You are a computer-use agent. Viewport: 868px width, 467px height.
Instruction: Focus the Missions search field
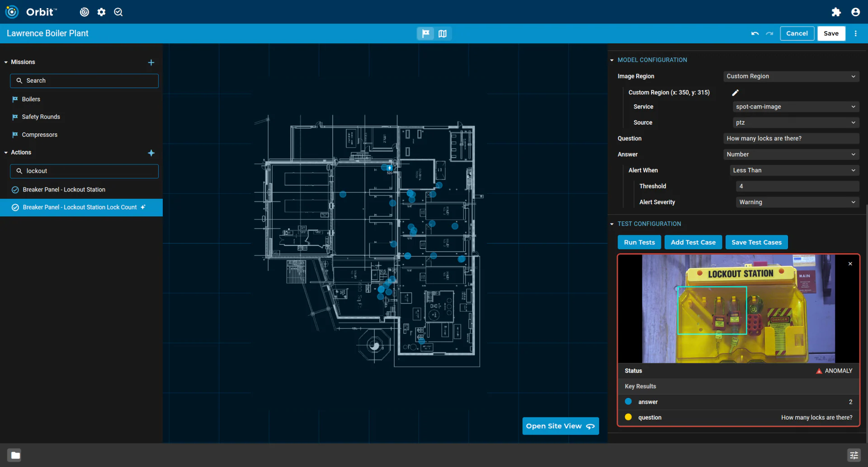(x=84, y=81)
